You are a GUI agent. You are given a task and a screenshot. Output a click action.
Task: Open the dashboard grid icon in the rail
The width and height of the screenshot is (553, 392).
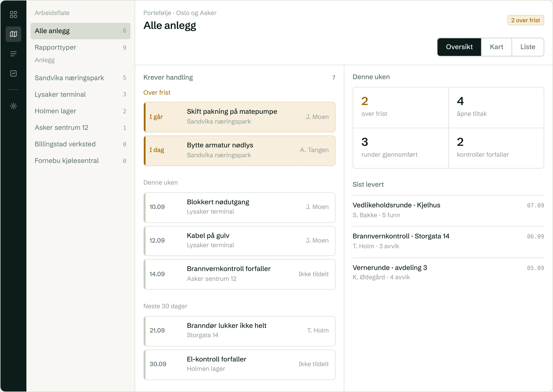(x=13, y=14)
